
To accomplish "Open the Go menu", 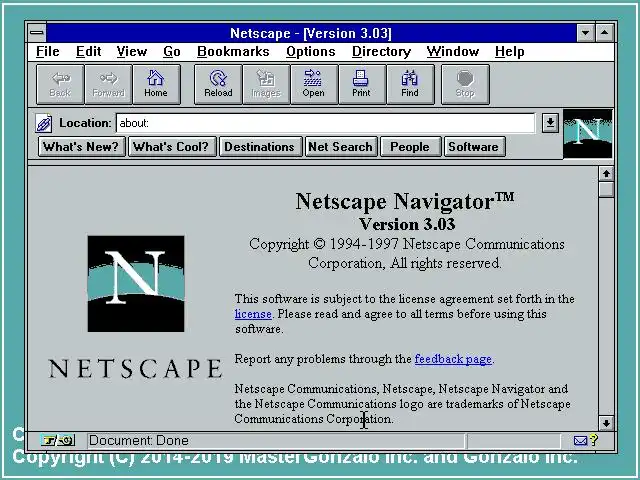I will pyautogui.click(x=172, y=51).
